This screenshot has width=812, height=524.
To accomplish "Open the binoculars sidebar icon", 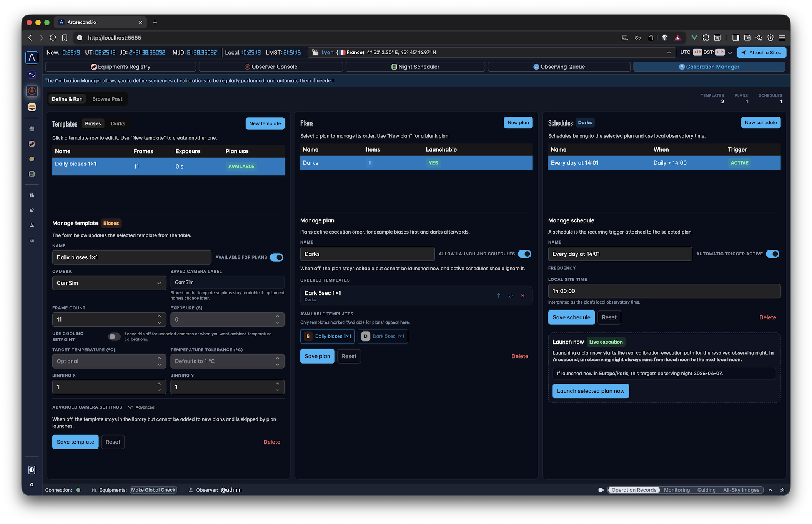I will [32, 195].
